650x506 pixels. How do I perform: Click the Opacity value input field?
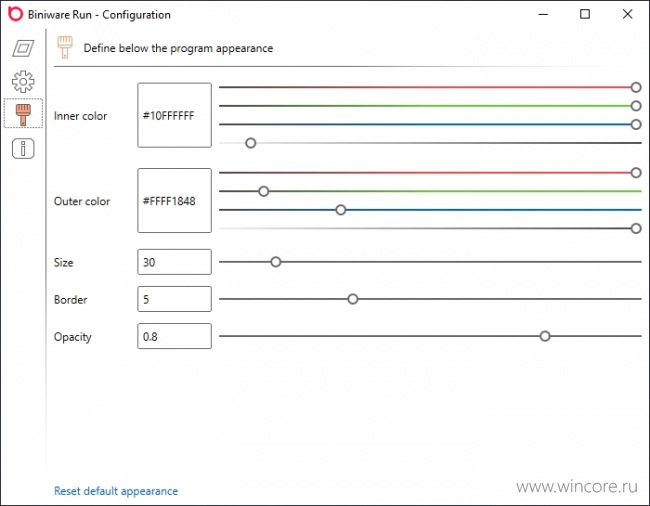175,336
